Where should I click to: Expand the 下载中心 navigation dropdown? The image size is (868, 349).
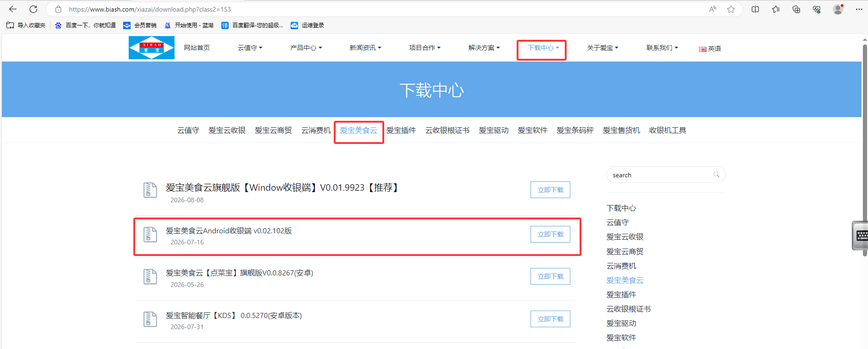pos(543,48)
